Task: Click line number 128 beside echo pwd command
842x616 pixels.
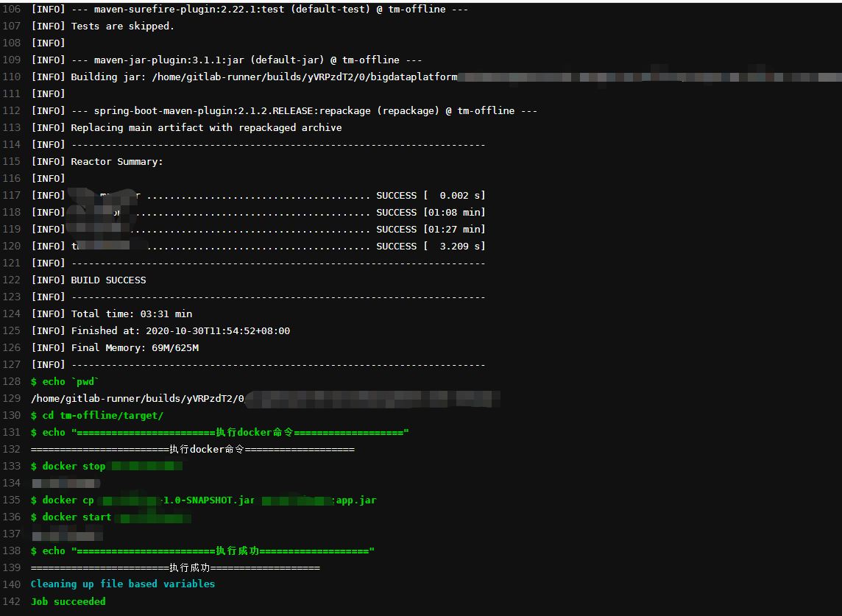Action: coord(13,381)
